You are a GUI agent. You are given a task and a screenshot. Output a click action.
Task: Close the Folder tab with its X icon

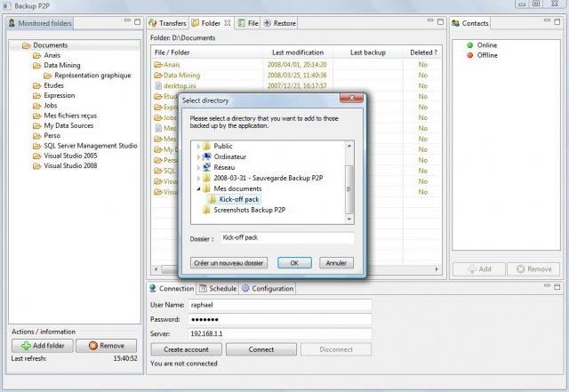point(228,22)
